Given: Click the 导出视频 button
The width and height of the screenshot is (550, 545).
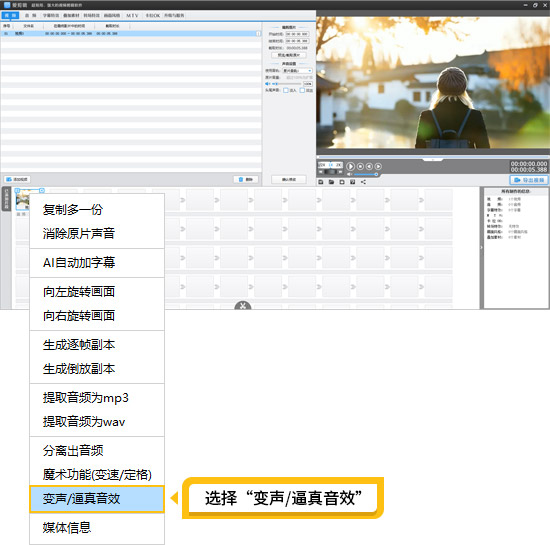Looking at the screenshot, I should pyautogui.click(x=529, y=180).
